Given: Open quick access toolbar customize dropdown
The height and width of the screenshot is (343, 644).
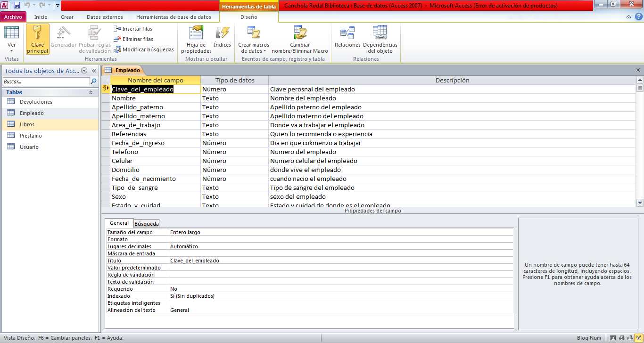Looking at the screenshot, I should (57, 6).
